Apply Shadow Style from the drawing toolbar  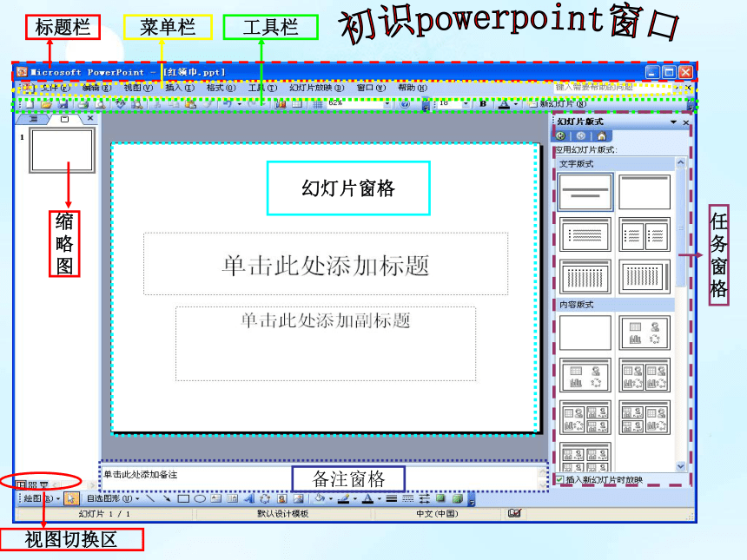pyautogui.click(x=440, y=498)
